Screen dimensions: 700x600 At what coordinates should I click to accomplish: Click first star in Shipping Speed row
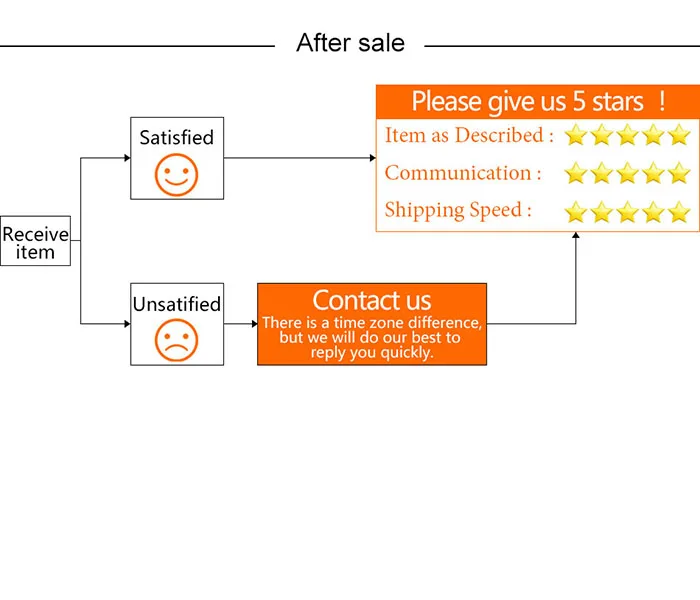tap(576, 211)
